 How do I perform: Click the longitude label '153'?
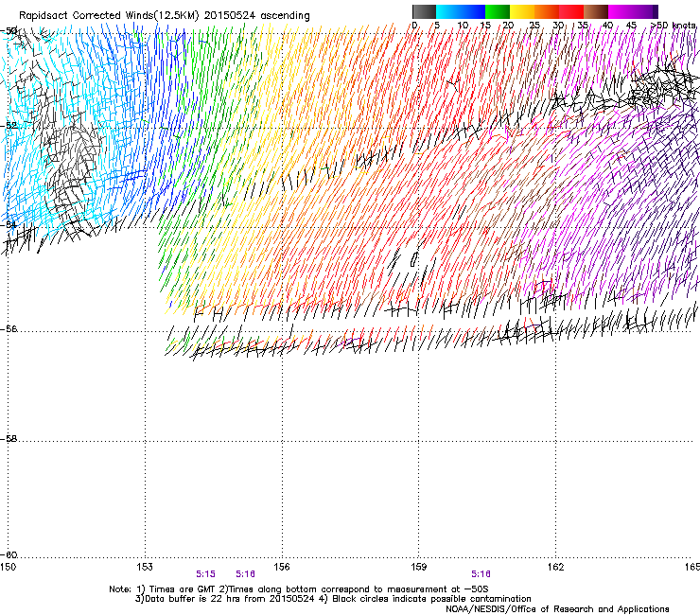145,567
